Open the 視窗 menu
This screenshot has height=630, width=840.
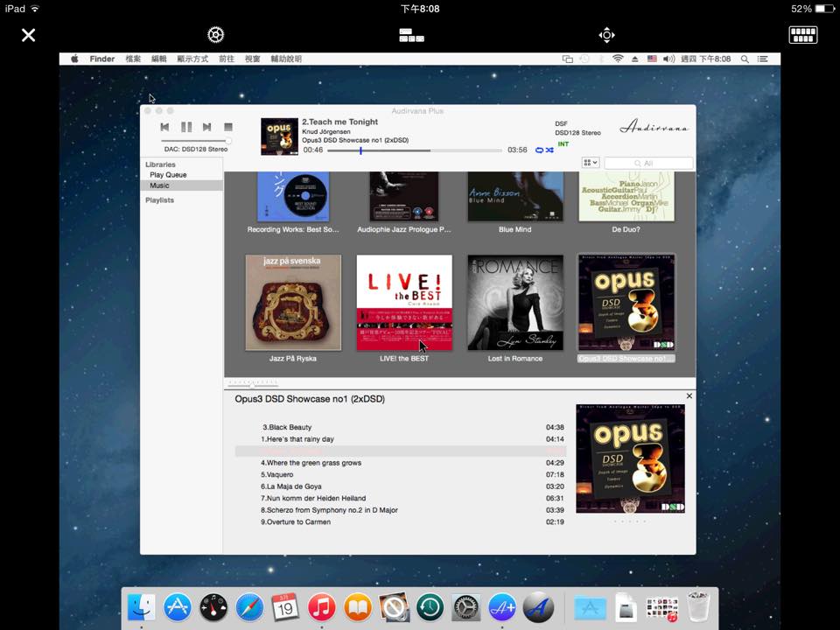tap(252, 59)
